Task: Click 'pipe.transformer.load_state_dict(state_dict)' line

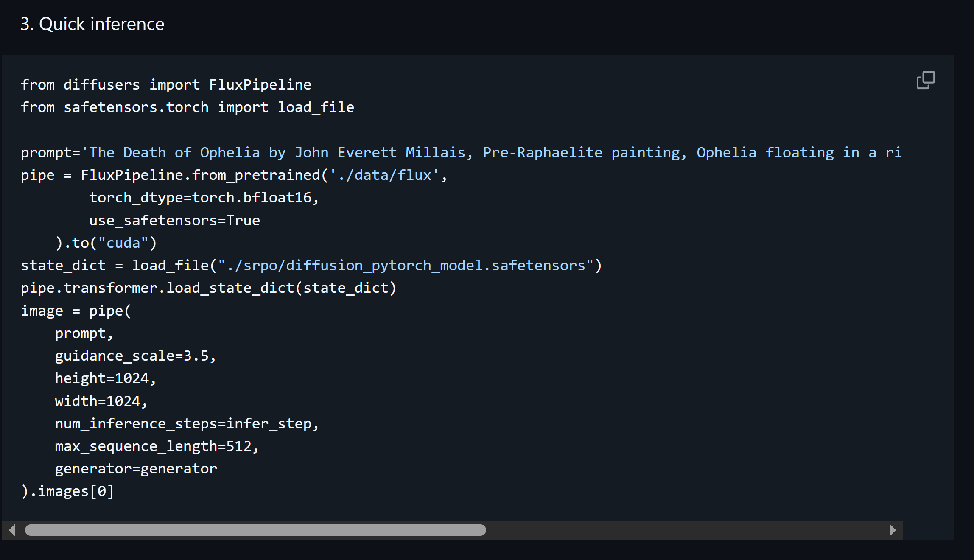Action: point(209,288)
